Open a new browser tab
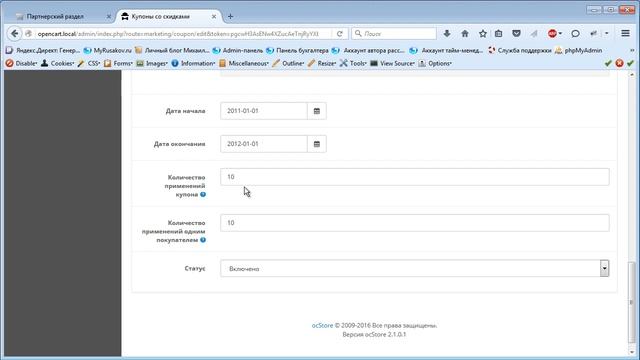Viewport: 640px width, 360px height. coord(230,16)
